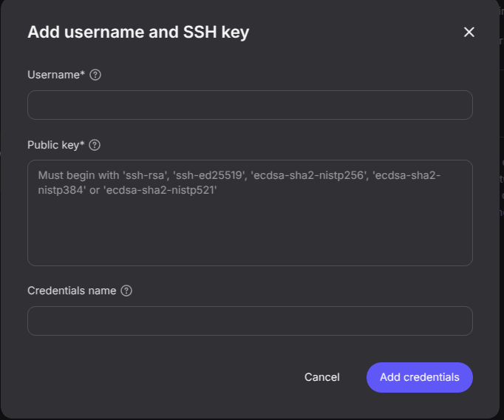The width and height of the screenshot is (504, 420).
Task: Select the Credentials name text box
Action: (250, 321)
